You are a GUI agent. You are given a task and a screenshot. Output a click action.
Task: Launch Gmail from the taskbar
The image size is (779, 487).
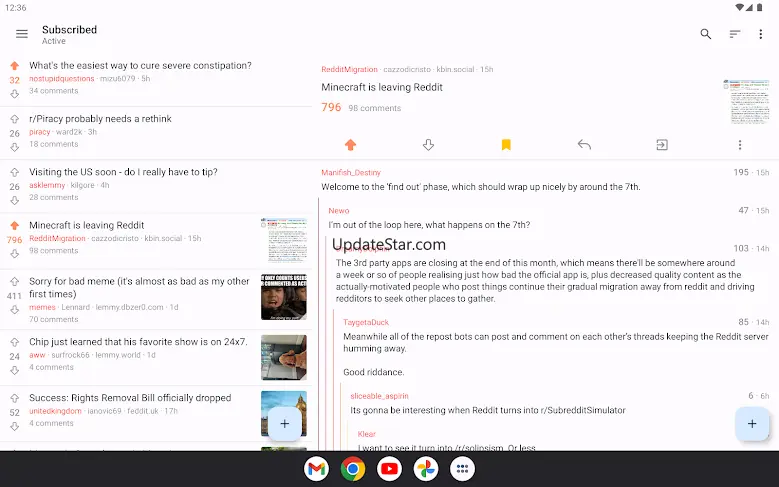point(316,469)
